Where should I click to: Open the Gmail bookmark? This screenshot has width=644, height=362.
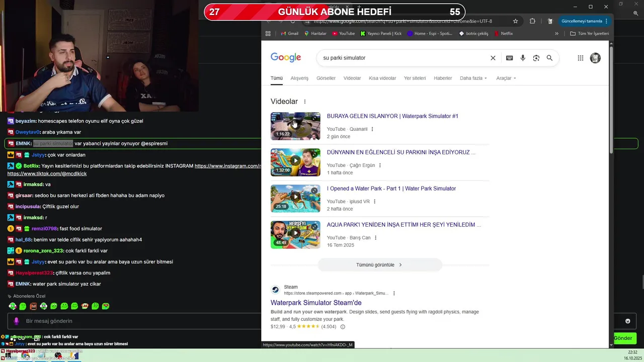click(289, 34)
